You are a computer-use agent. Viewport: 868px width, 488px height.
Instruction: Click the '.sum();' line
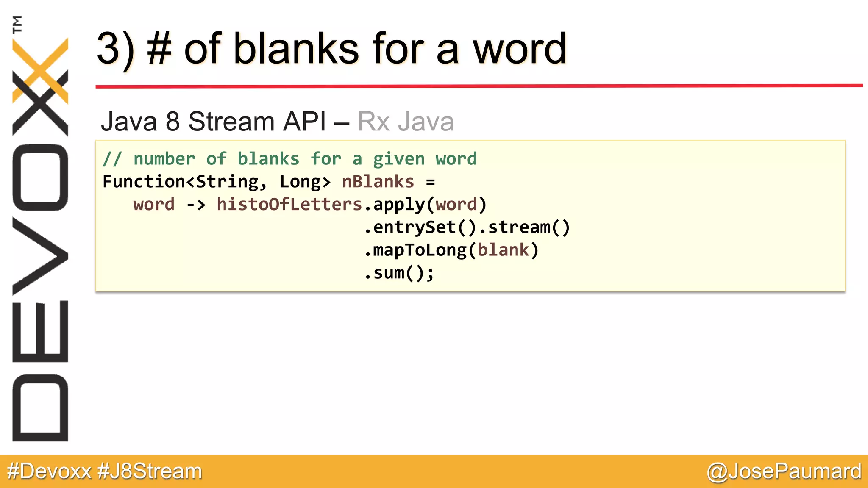coord(399,273)
